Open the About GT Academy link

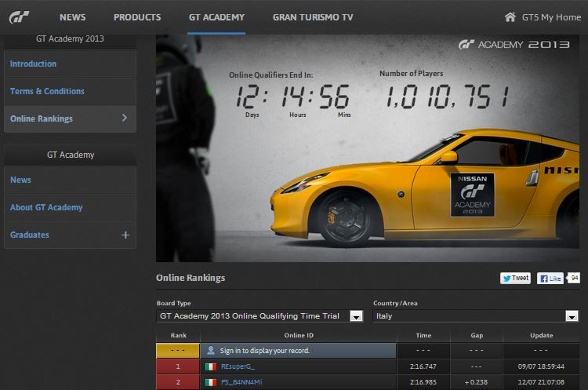[46, 207]
